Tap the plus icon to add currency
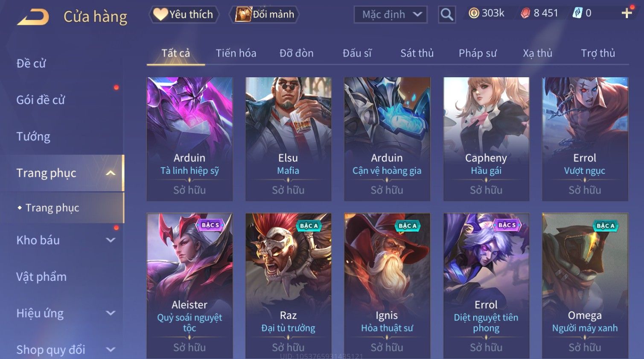 coord(627,13)
